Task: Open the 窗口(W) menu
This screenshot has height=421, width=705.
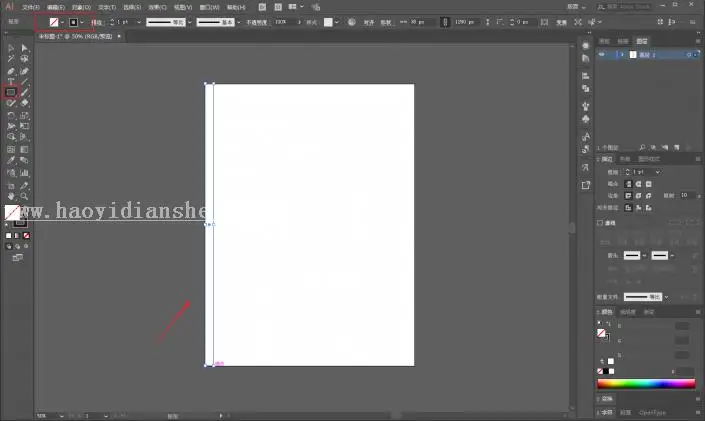Action: pos(210,7)
